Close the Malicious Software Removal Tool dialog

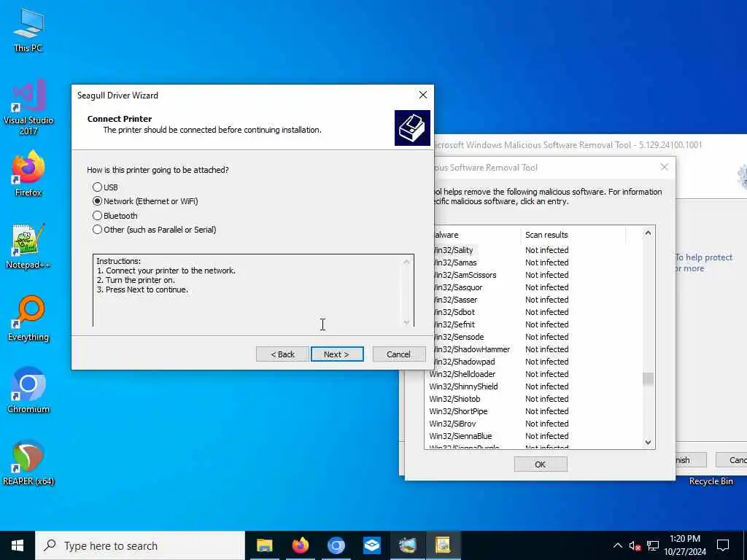(664, 167)
